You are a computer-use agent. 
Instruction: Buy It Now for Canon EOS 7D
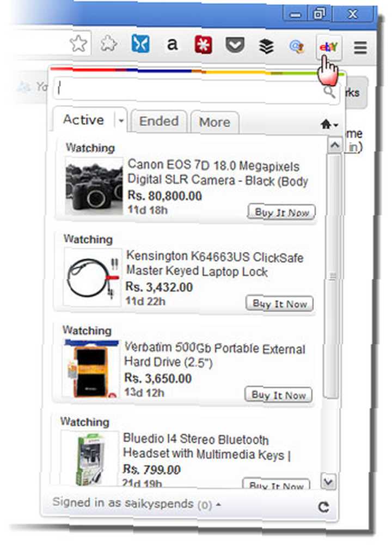tap(281, 212)
